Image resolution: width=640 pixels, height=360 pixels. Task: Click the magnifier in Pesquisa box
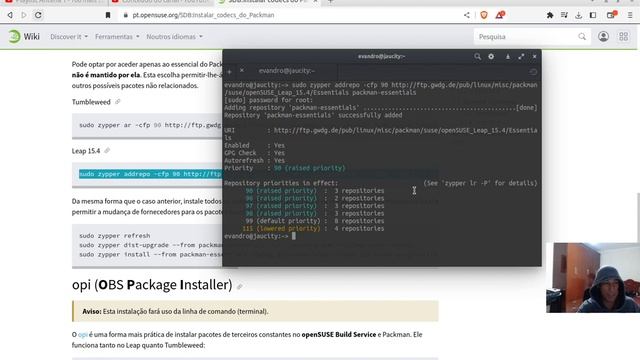582,37
